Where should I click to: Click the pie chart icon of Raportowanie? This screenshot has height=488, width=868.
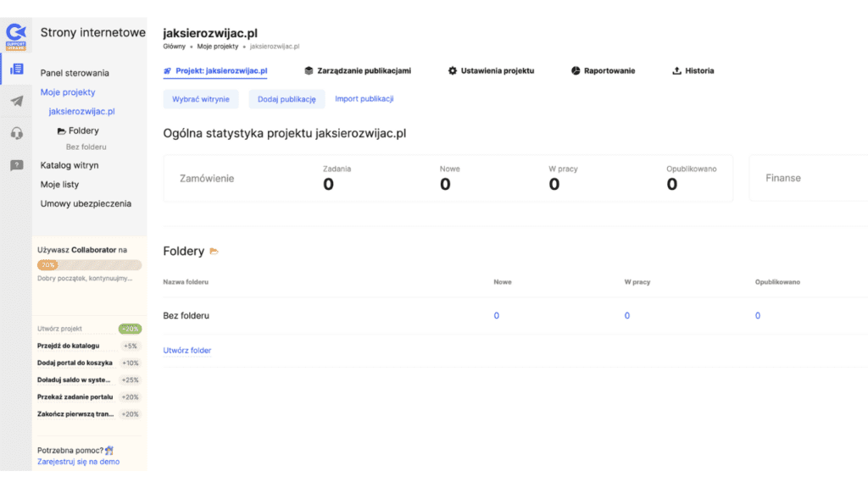coord(576,71)
